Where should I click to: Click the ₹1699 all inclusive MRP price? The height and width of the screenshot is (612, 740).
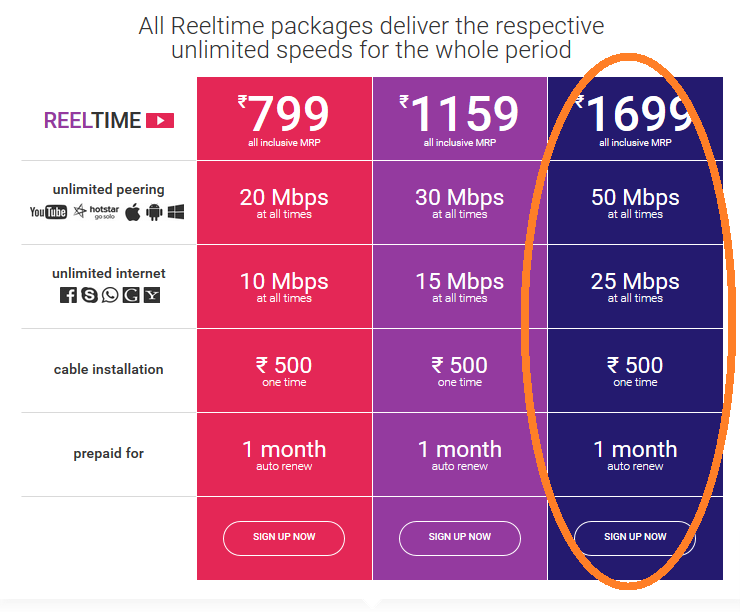coord(635,118)
